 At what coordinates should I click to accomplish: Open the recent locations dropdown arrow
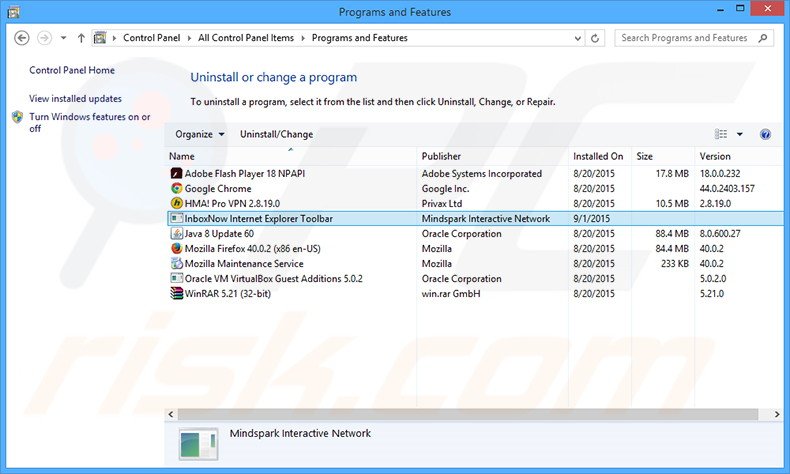click(x=63, y=38)
